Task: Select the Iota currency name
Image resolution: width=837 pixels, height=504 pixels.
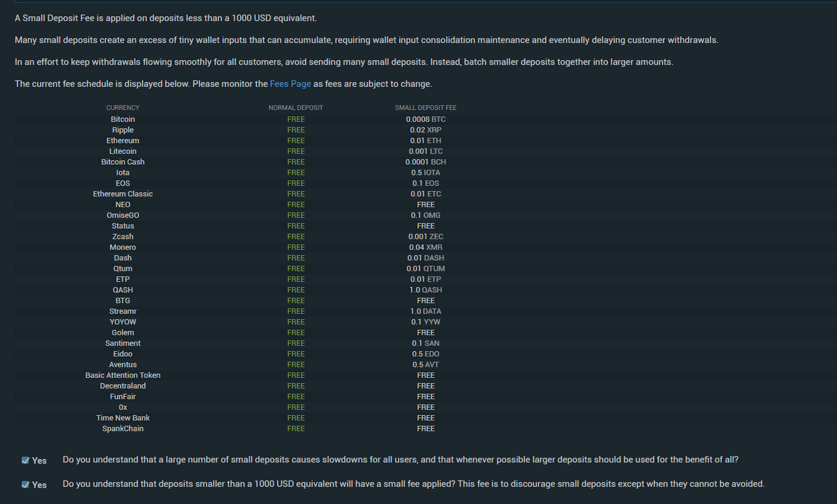Action: pyautogui.click(x=123, y=173)
